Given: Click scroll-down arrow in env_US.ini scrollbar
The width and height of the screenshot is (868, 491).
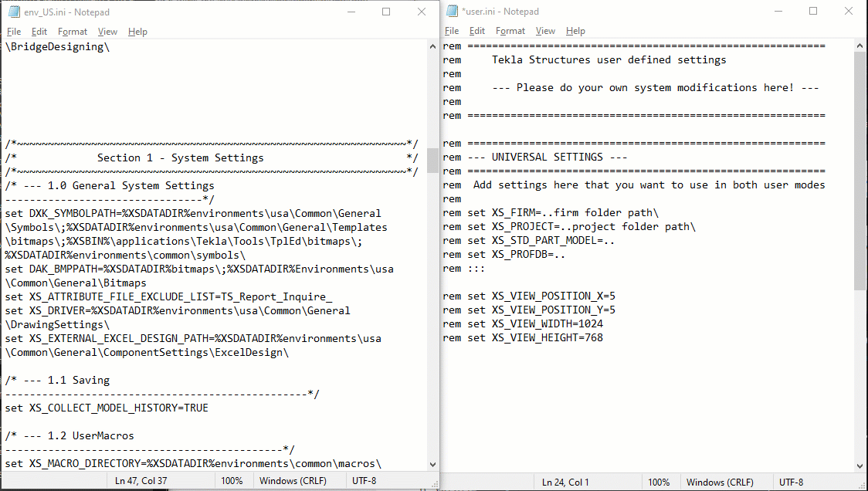Looking at the screenshot, I should click(x=432, y=465).
